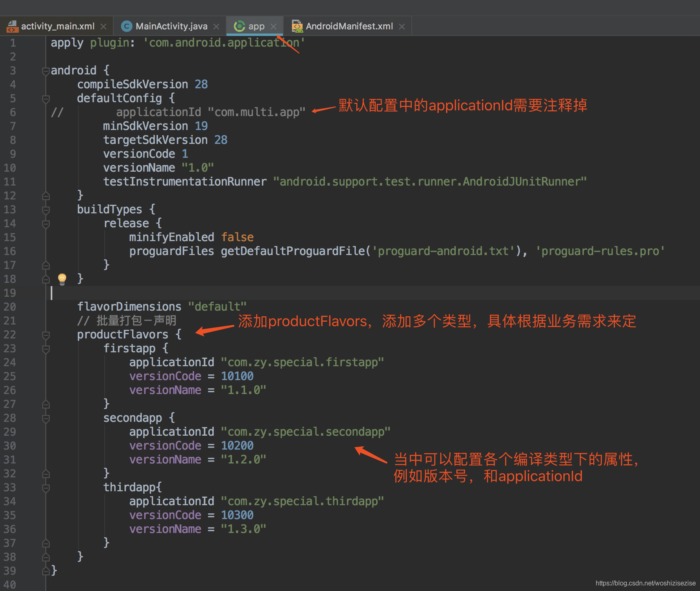Click "com.zy.special.firstapp" applicationId string
Screen dimensions: 700x591
[303, 362]
